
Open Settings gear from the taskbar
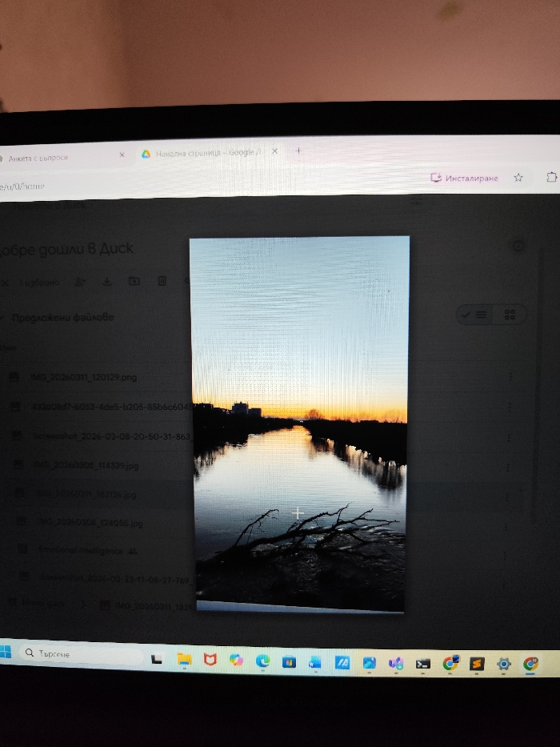tap(504, 664)
